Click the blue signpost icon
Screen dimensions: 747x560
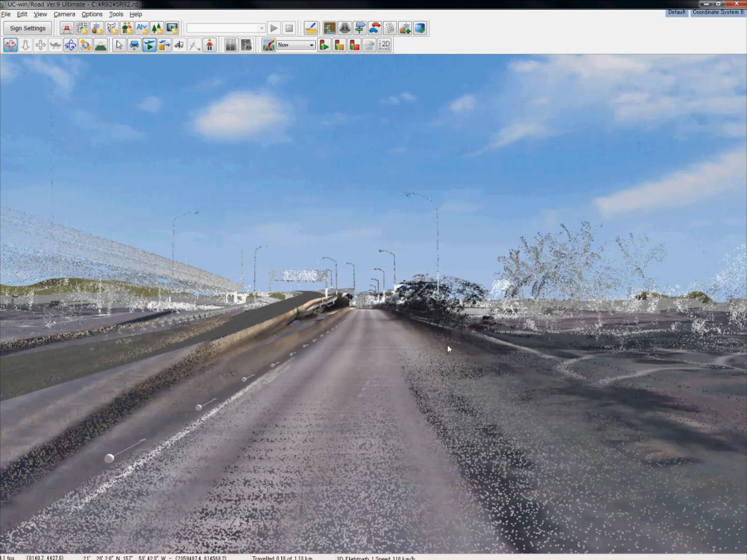coord(360,28)
